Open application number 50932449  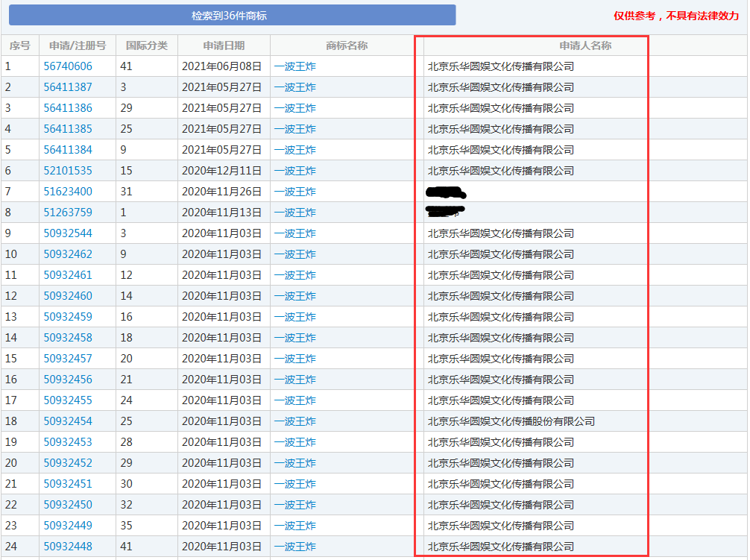(x=68, y=526)
